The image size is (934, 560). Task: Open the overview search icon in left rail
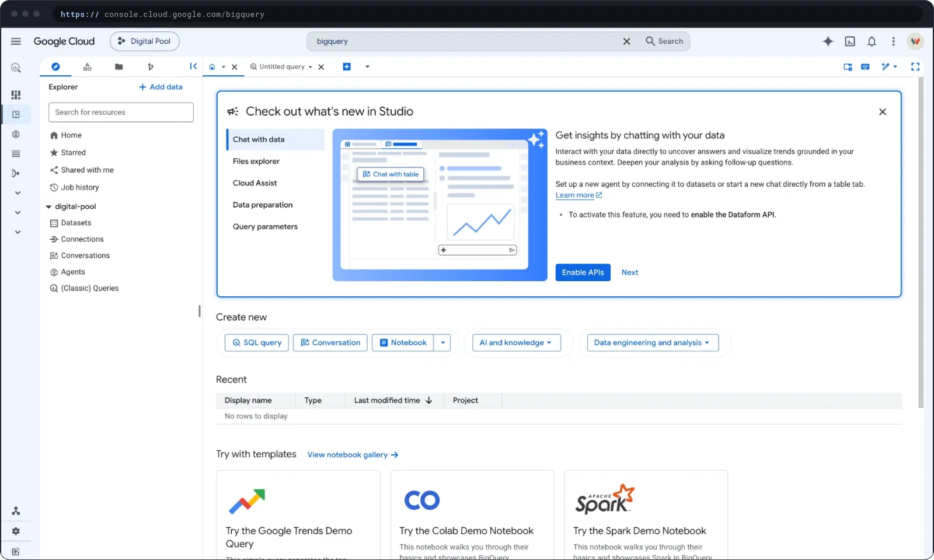click(x=16, y=68)
